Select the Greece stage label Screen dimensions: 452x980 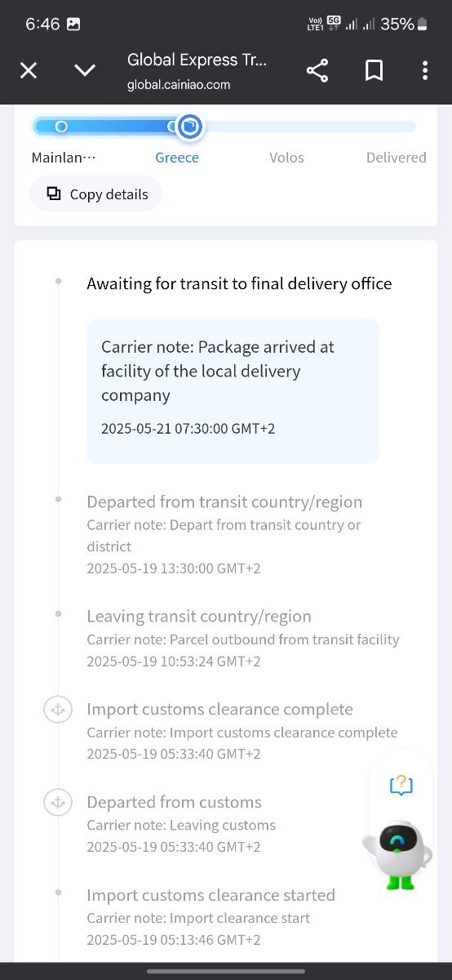coord(177,158)
